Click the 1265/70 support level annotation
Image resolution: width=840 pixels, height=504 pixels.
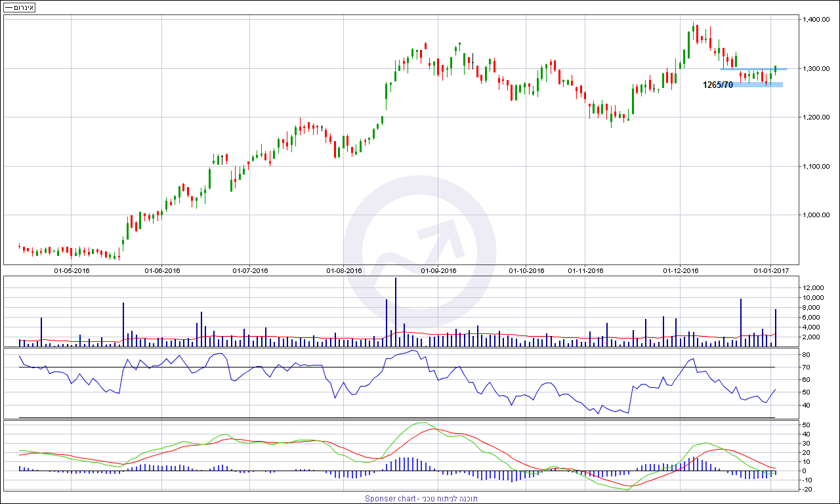[x=717, y=85]
